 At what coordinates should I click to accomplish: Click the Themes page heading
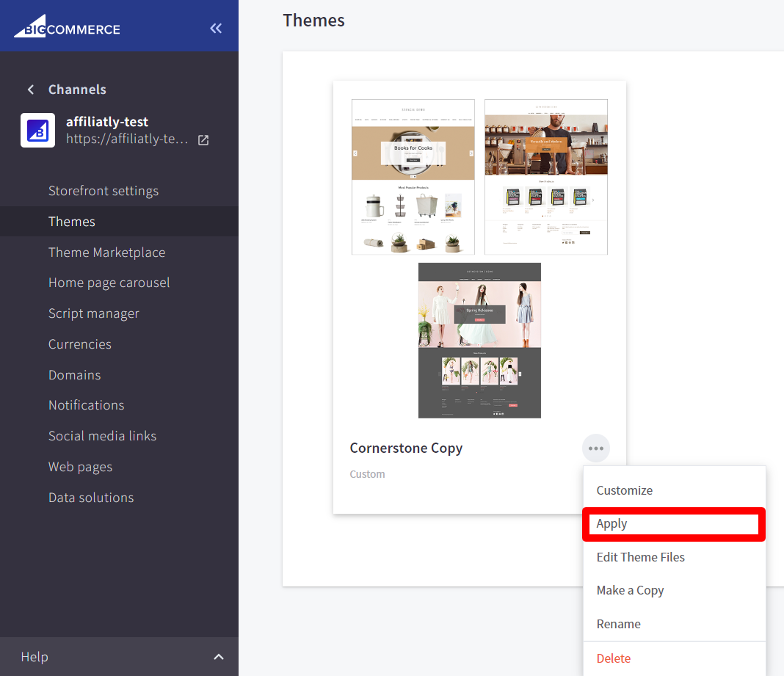pyautogui.click(x=313, y=21)
